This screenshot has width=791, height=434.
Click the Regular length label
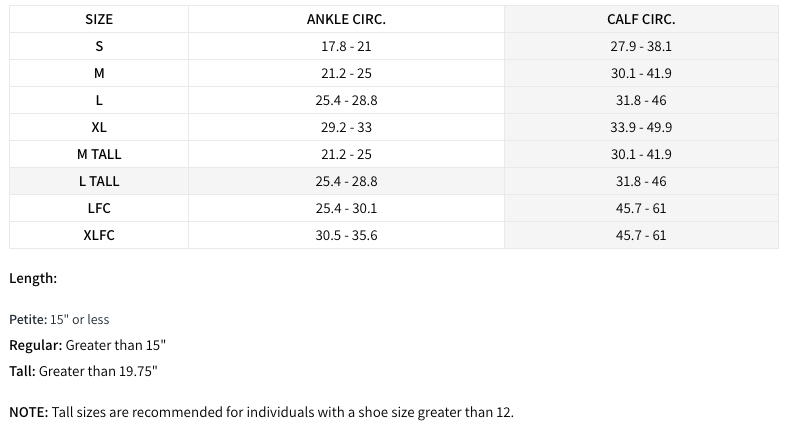click(x=36, y=345)
